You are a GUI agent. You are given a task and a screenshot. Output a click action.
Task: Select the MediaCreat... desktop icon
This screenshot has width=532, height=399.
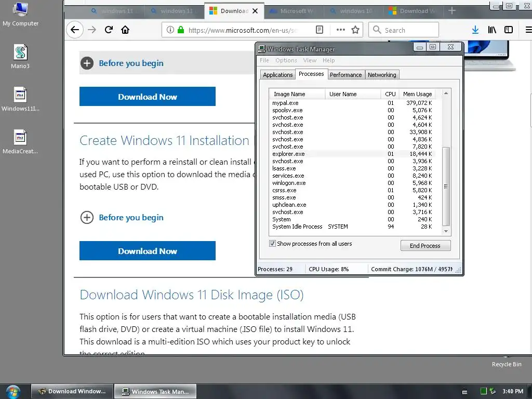pyautogui.click(x=20, y=142)
